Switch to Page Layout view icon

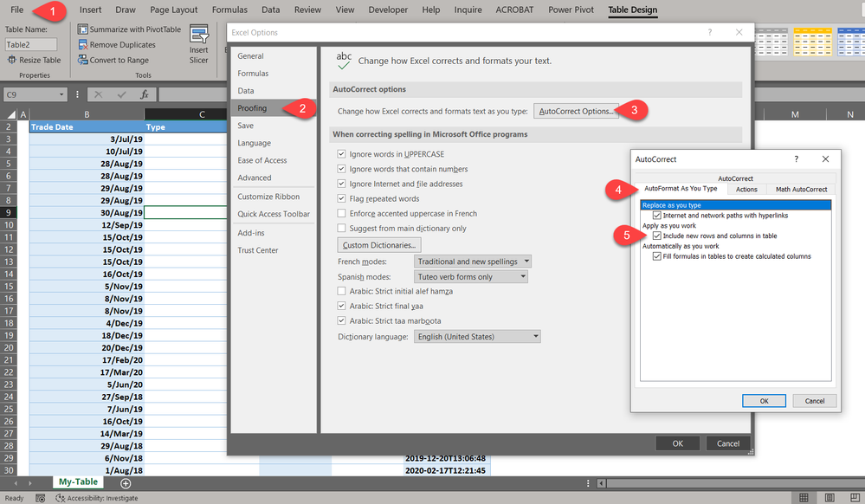click(x=829, y=497)
